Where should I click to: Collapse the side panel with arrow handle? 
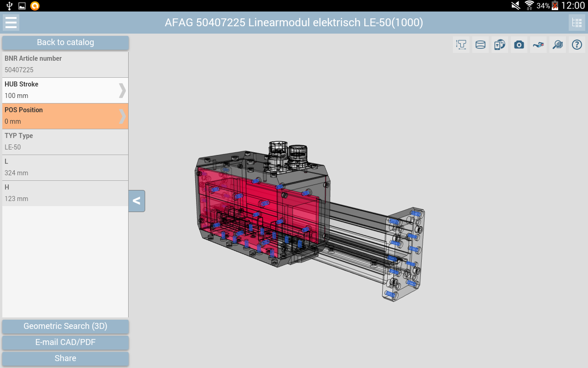click(136, 201)
